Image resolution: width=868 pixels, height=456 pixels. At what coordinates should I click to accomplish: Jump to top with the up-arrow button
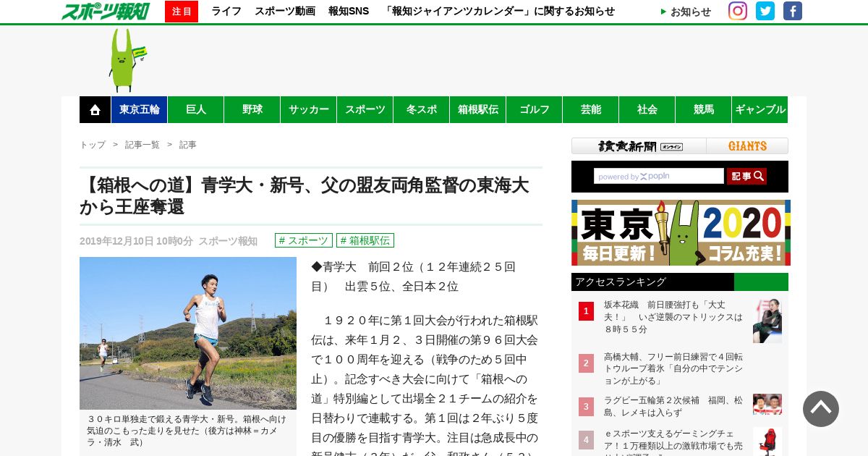pyautogui.click(x=821, y=409)
